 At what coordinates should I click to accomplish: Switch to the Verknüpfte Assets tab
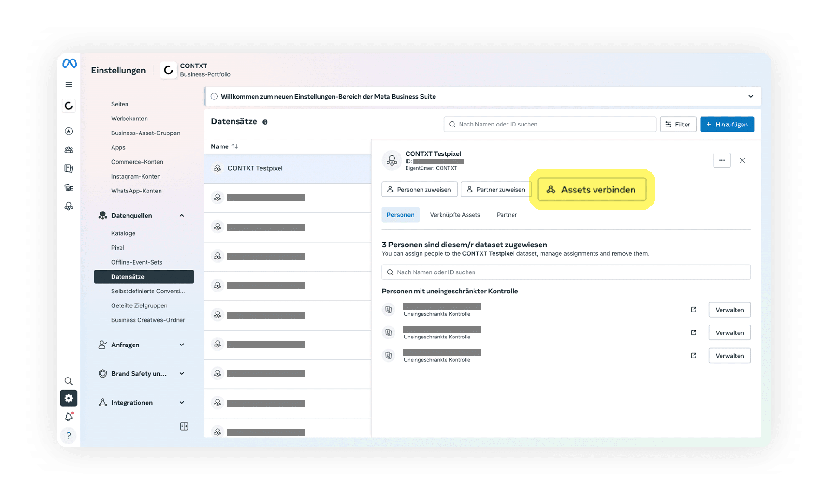[x=455, y=215]
